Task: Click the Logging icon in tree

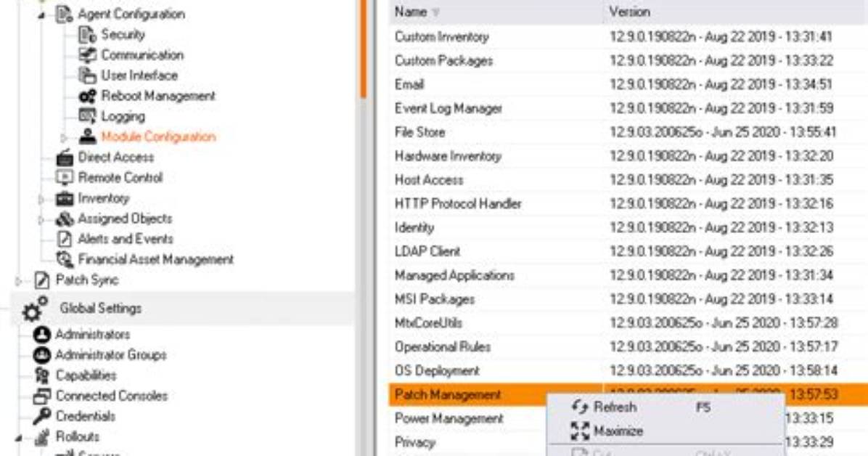Action: point(88,116)
